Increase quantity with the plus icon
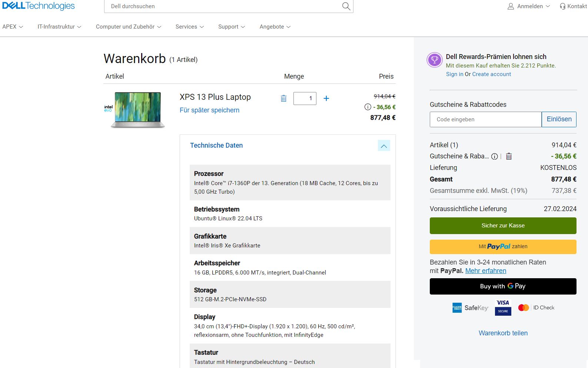 click(326, 98)
